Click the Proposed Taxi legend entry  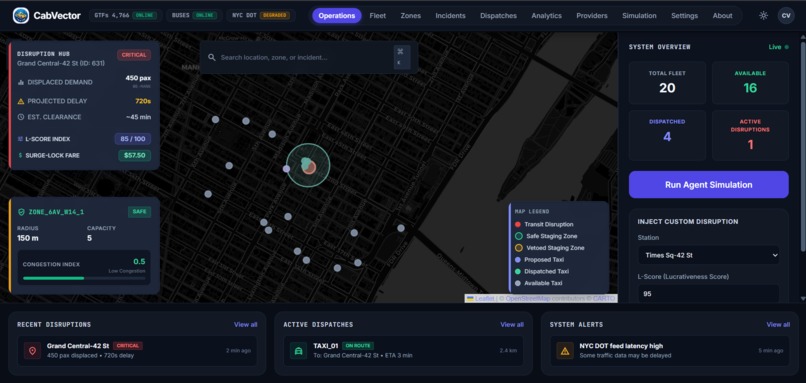tap(539, 260)
